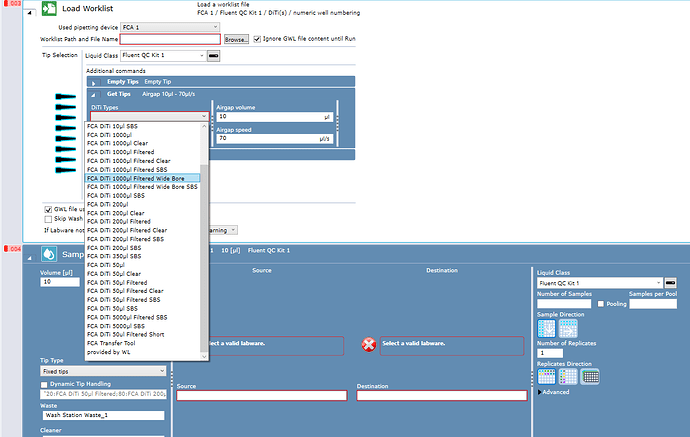Choose third Replicates Direction grid icon

[x=590, y=377]
